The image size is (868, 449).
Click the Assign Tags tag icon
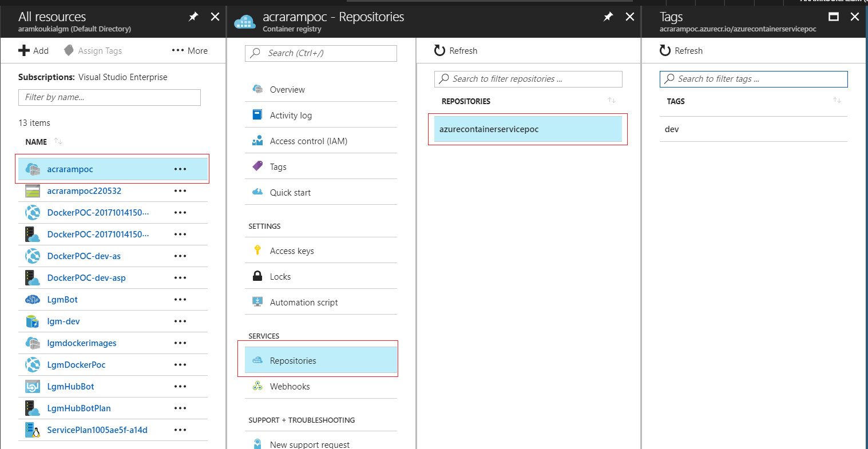coord(69,50)
